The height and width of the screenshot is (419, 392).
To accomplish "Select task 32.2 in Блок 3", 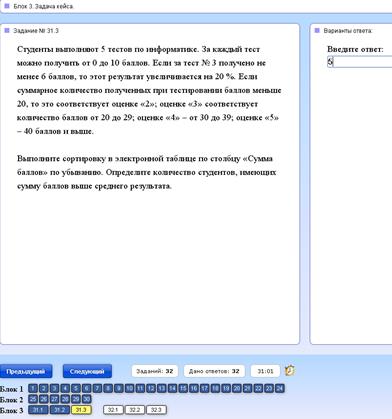I will 135,410.
